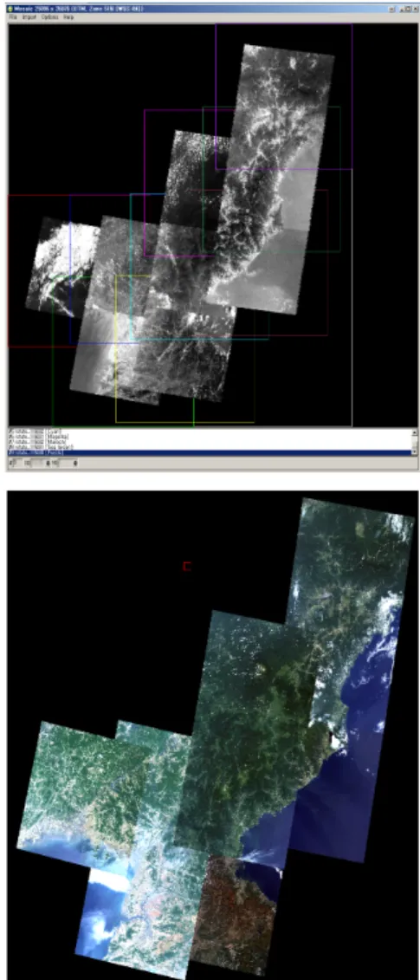Image resolution: width=420 pixels, height=980 pixels.
Task: Select the [Sea Green] entry in file list
Action: pyautogui.click(x=211, y=447)
